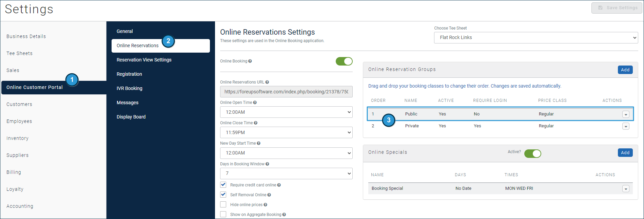Open Sales settings
The width and height of the screenshot is (644, 219).
pyautogui.click(x=13, y=70)
